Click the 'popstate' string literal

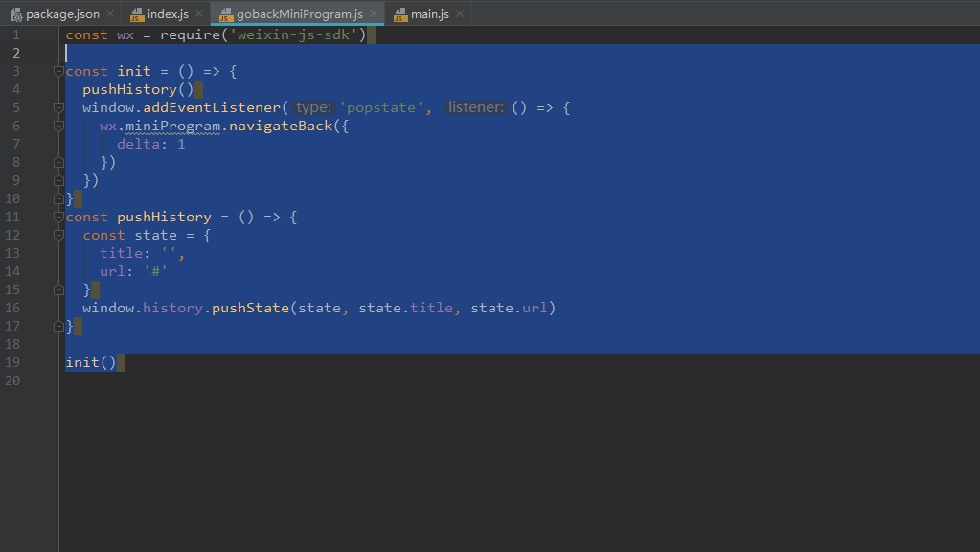(381, 107)
